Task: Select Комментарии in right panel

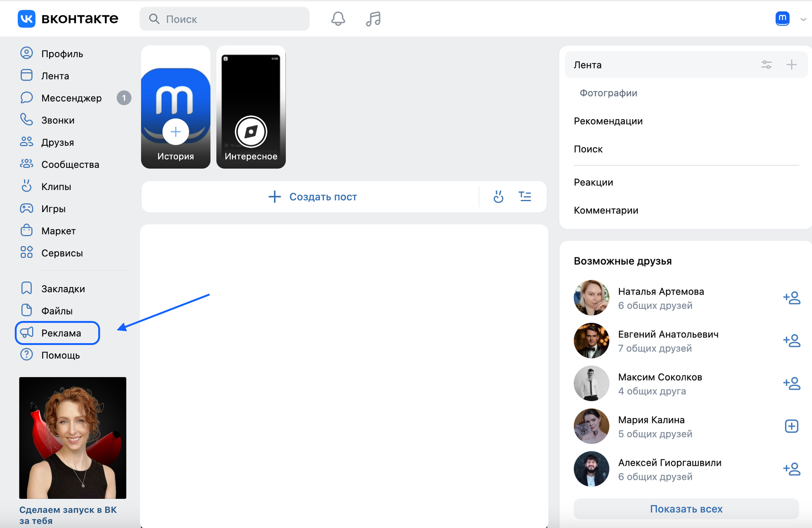Action: pyautogui.click(x=606, y=210)
